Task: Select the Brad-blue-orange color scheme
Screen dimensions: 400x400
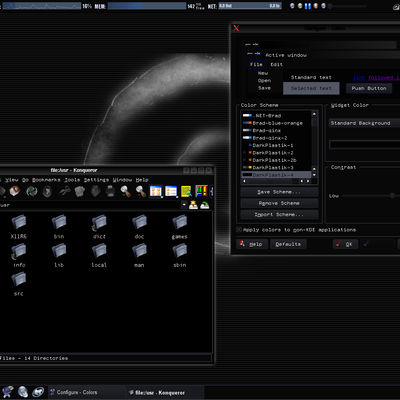Action: [x=276, y=123]
